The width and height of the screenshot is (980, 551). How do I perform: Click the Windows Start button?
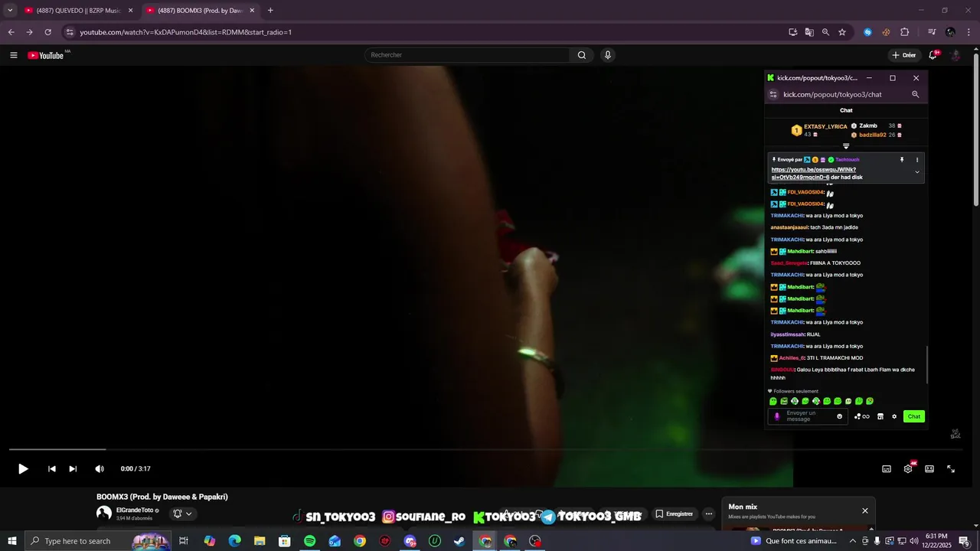tap(12, 541)
